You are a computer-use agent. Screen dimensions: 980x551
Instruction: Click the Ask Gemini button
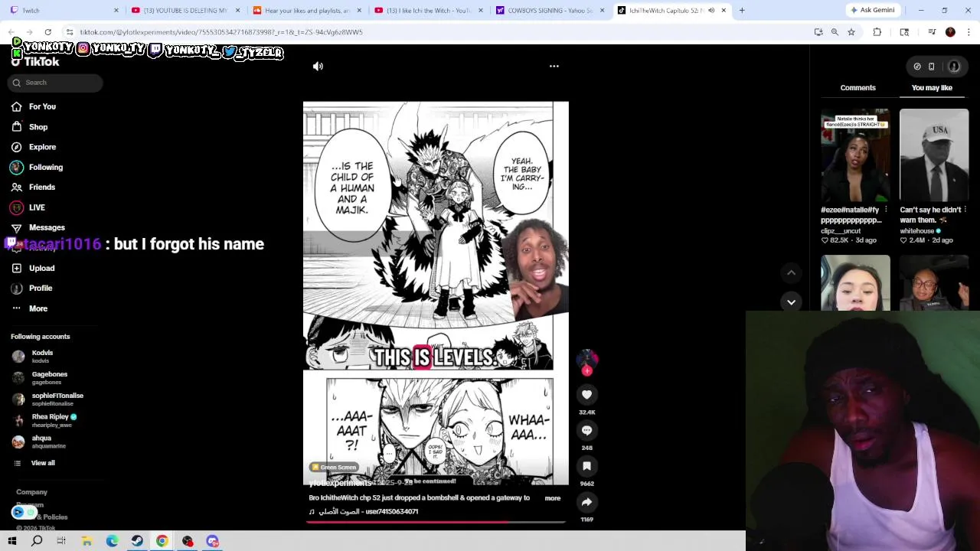pyautogui.click(x=873, y=11)
